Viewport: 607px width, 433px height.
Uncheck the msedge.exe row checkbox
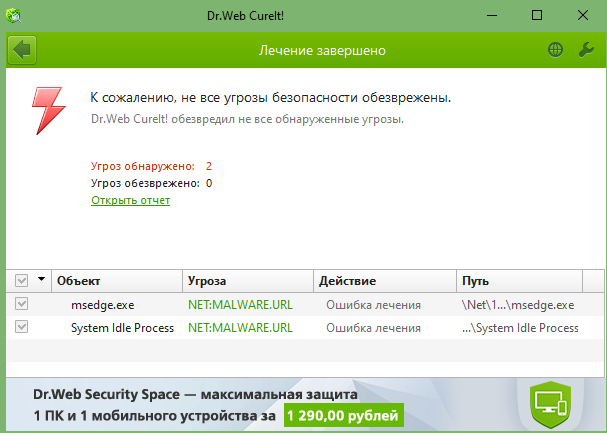(22, 304)
